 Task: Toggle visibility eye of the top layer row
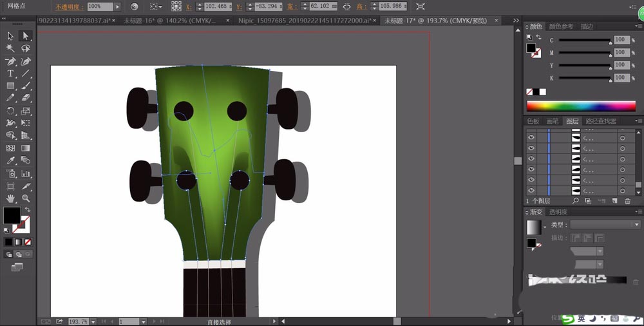coord(531,137)
